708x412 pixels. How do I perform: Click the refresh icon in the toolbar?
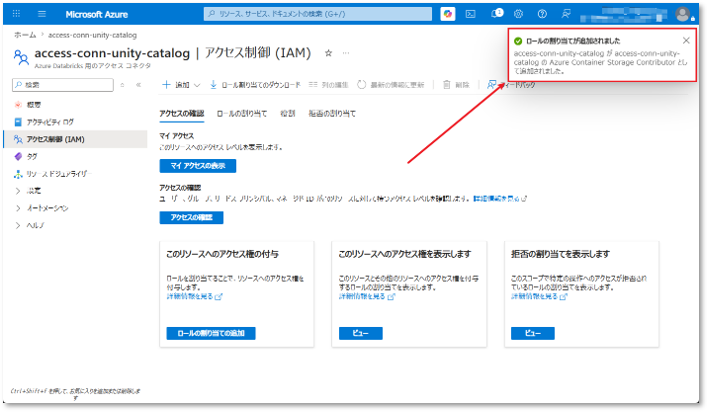point(391,85)
